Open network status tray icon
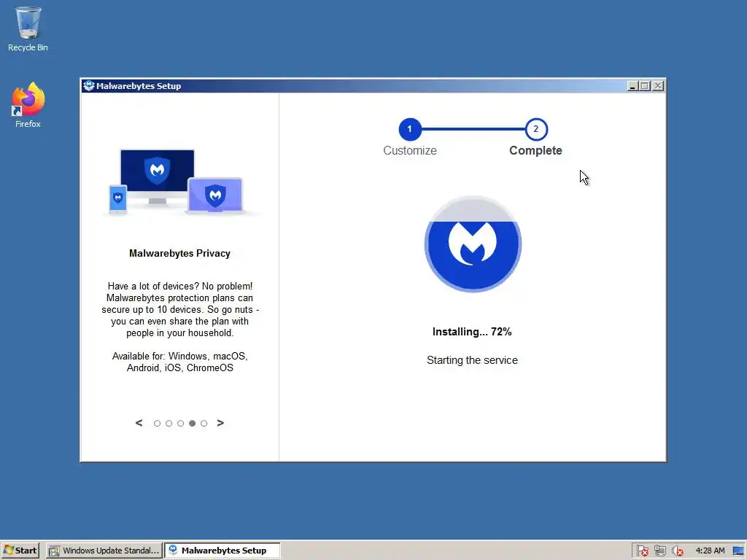 (659, 551)
